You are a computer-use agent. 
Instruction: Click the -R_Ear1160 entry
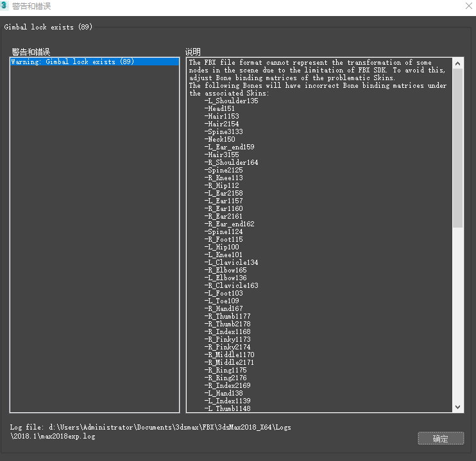tap(224, 208)
